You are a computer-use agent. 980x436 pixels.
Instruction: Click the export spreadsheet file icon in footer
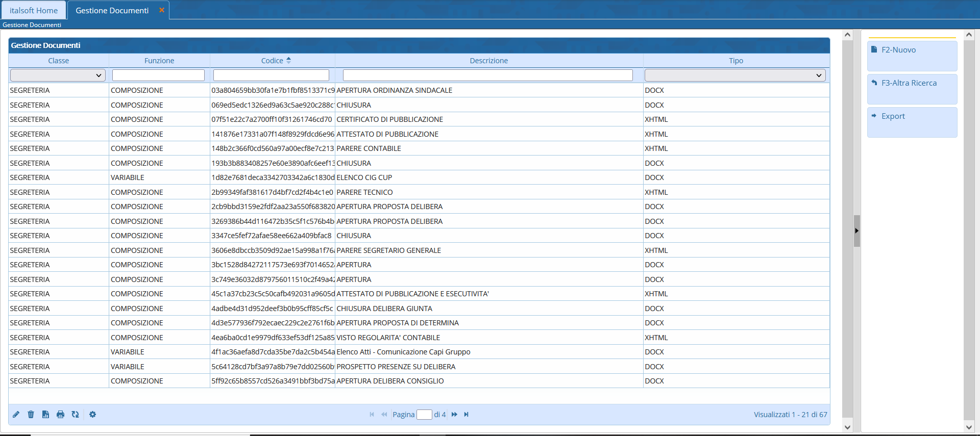(x=45, y=415)
